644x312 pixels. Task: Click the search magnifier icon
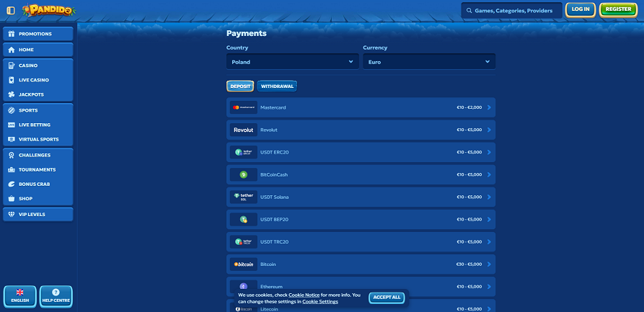469,11
